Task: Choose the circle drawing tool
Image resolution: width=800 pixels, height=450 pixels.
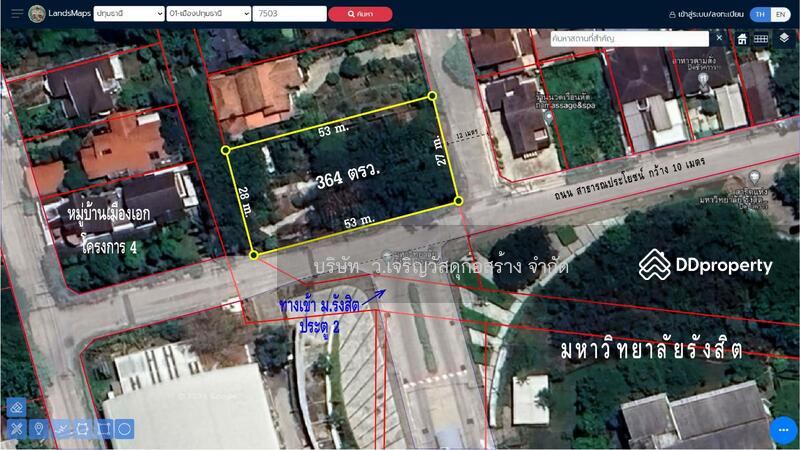Action: [125, 429]
